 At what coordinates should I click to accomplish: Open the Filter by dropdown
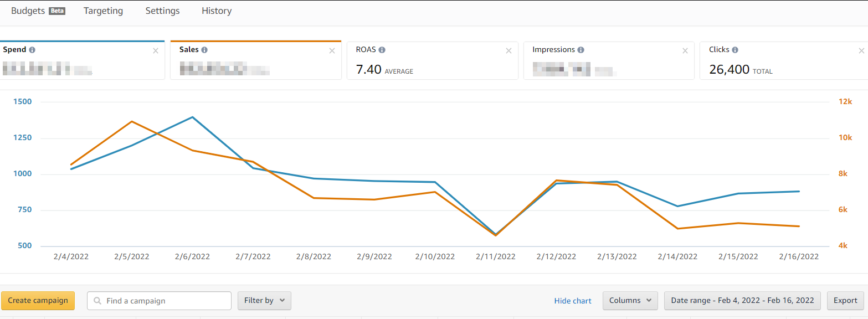(264, 301)
